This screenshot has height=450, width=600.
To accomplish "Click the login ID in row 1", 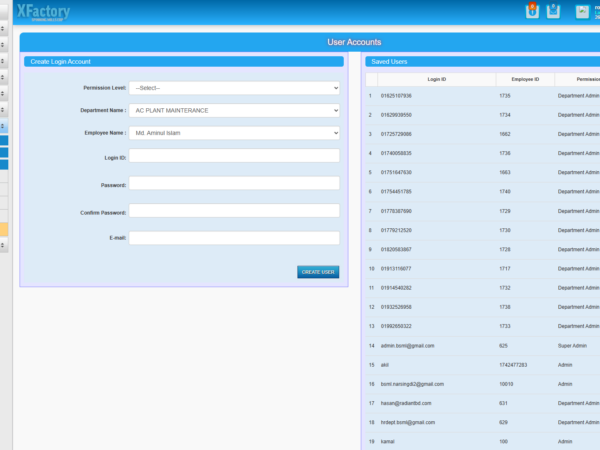I will coord(396,96).
